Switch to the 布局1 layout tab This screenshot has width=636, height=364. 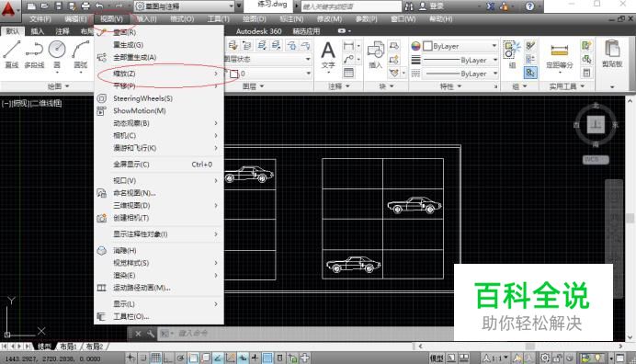tap(68, 347)
